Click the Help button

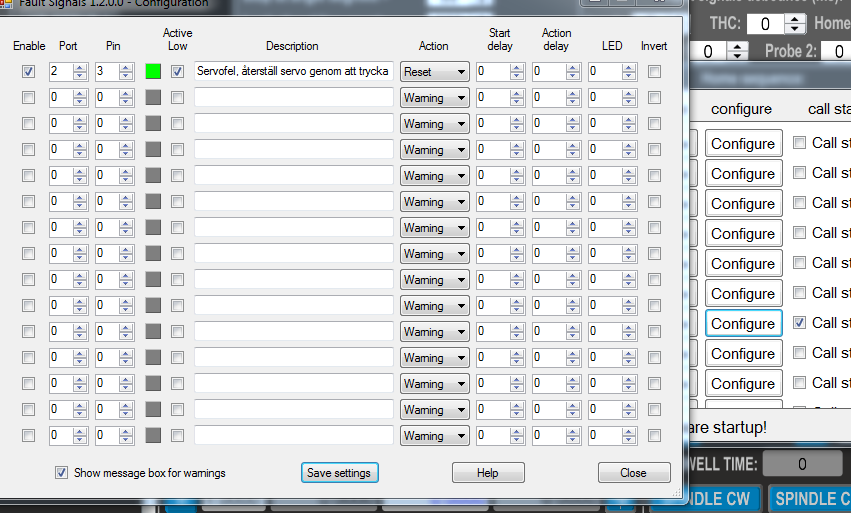(x=488, y=473)
